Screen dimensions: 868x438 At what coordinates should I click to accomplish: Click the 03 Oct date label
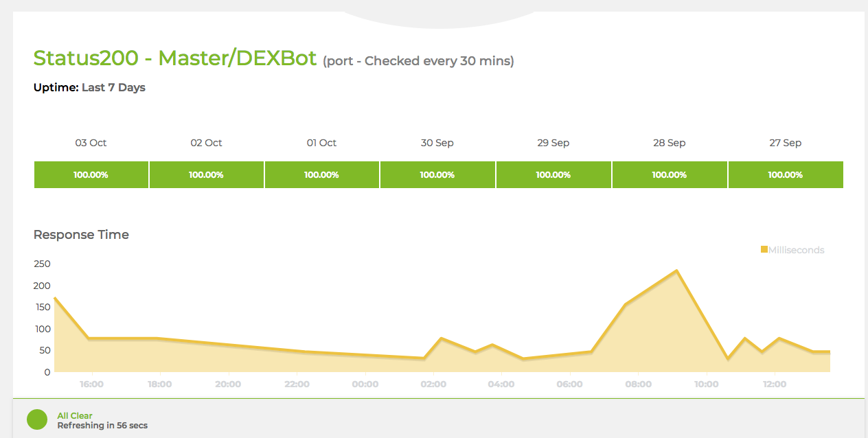point(91,143)
